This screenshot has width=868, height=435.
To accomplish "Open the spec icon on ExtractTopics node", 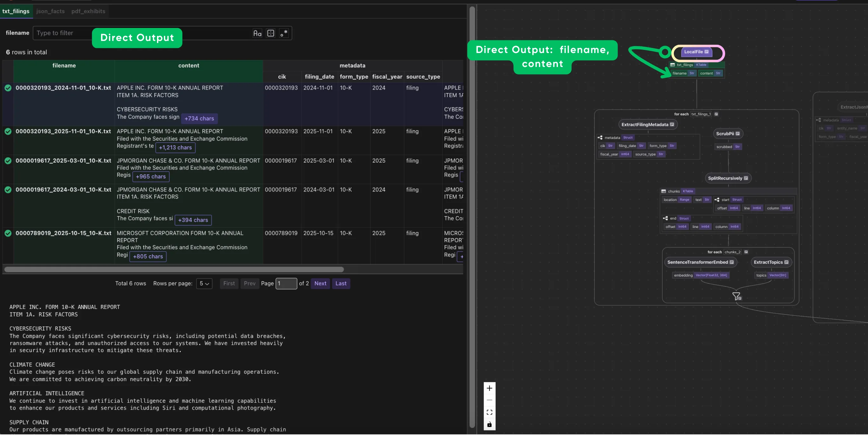I will pyautogui.click(x=786, y=263).
